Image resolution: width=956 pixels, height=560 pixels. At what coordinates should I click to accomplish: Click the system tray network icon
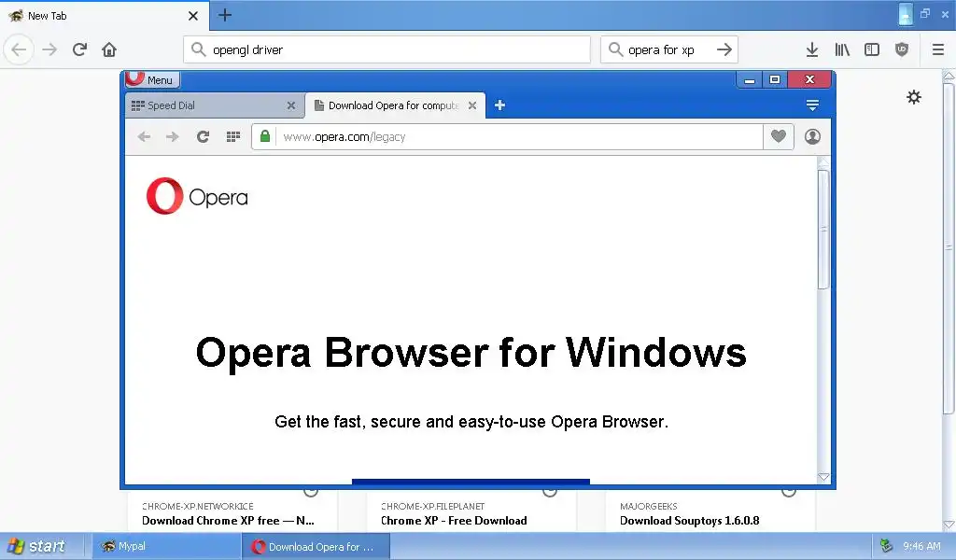887,546
